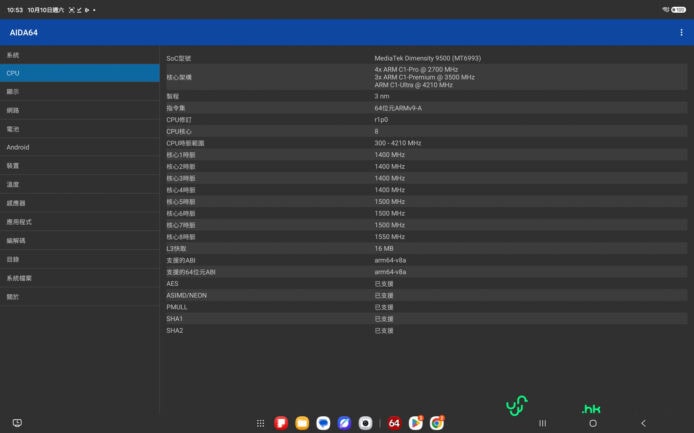The image size is (694, 433).
Task: Launch the Samsung Internet browser icon
Action: point(344,423)
